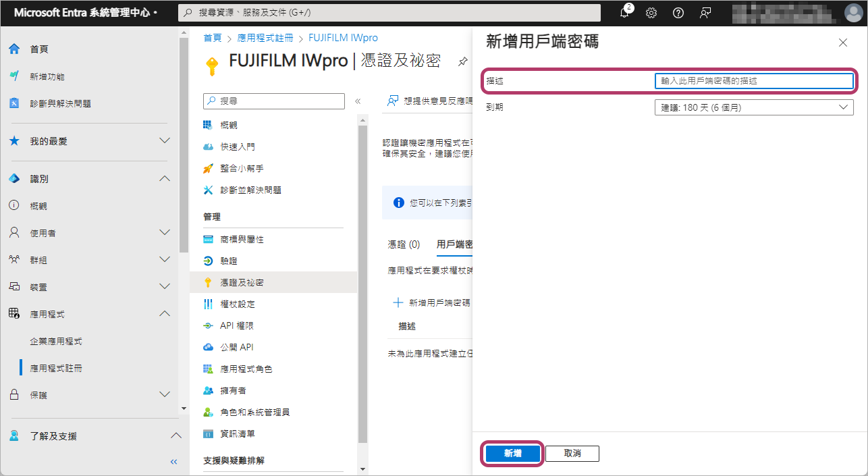The width and height of the screenshot is (868, 476).
Task: Collapse the left sidebar with double chevron
Action: click(x=173, y=462)
